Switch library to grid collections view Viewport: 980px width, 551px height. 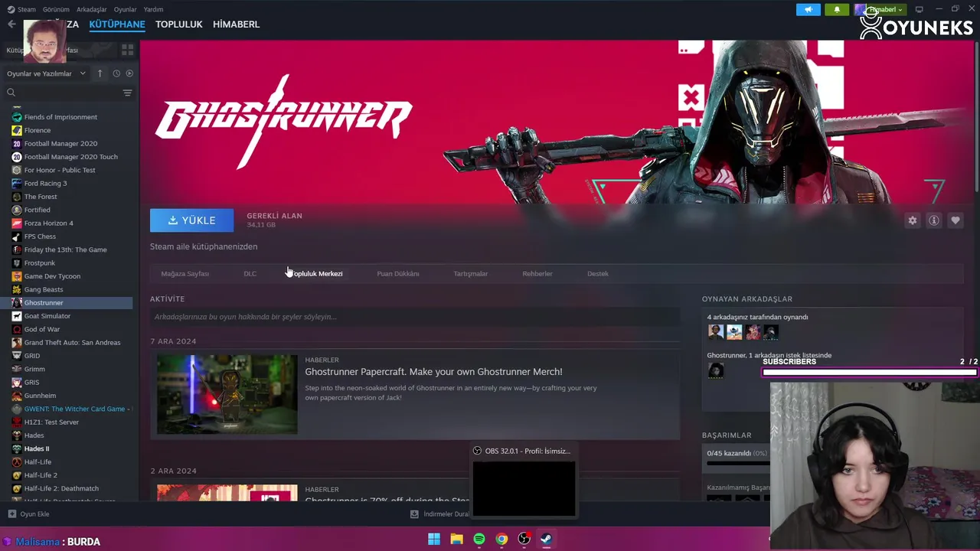pos(127,50)
